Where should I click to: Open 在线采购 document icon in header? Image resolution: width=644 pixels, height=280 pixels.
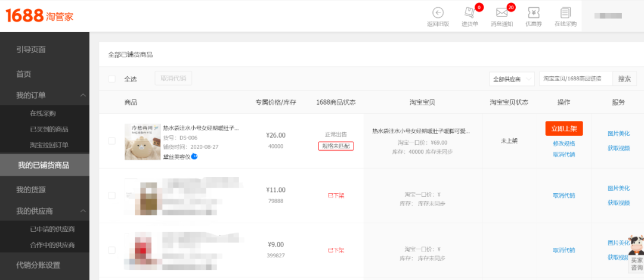coord(565,13)
